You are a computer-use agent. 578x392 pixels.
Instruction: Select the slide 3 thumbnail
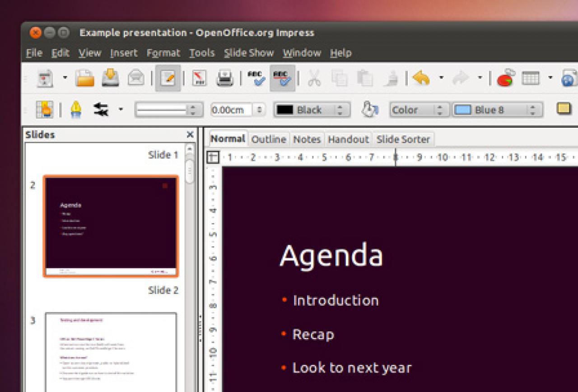tap(111, 352)
